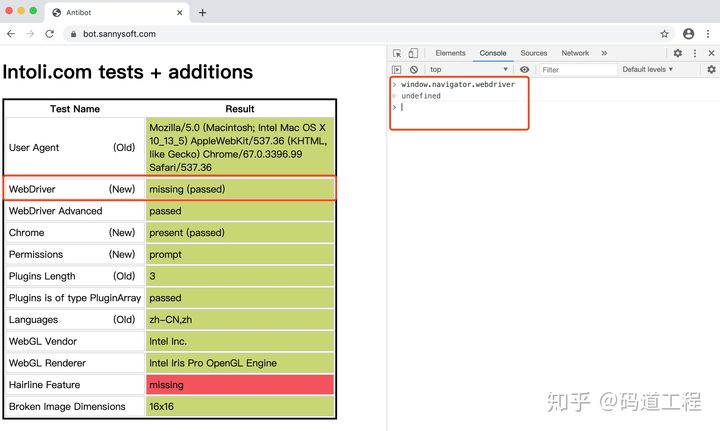Switch to the Elements tab
Viewport: 720px width, 431px height.
[450, 53]
